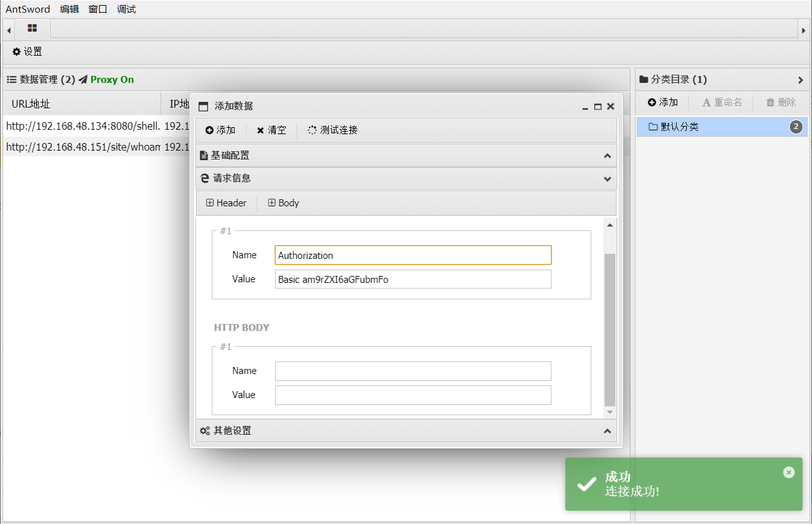Click the 测试连接 test connection button
Image resolution: width=812 pixels, height=524 pixels.
click(x=333, y=130)
